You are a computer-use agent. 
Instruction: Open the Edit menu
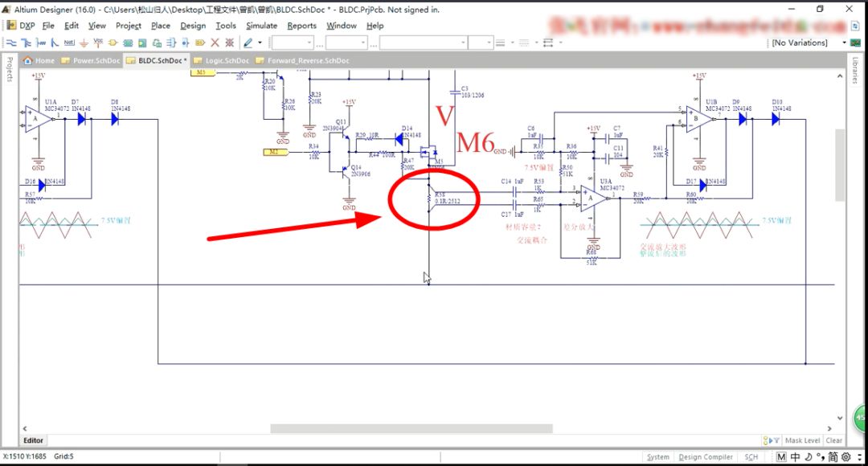click(x=72, y=26)
